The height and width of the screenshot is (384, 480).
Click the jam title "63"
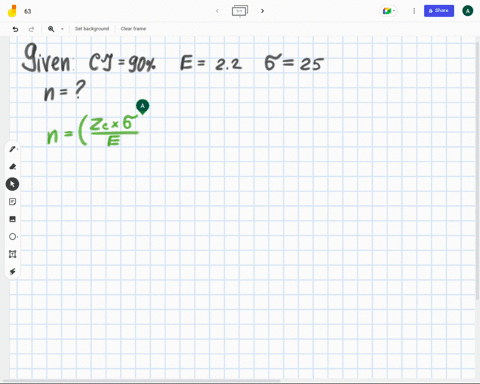tap(28, 11)
